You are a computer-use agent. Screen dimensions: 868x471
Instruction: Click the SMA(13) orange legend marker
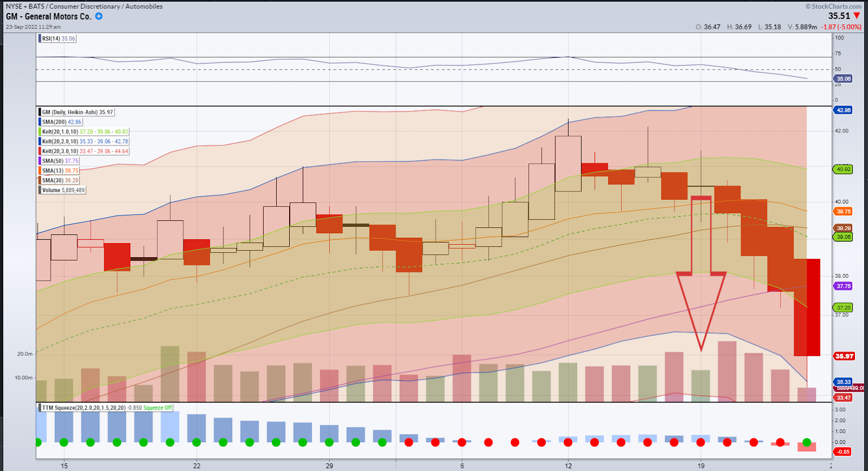[40, 171]
